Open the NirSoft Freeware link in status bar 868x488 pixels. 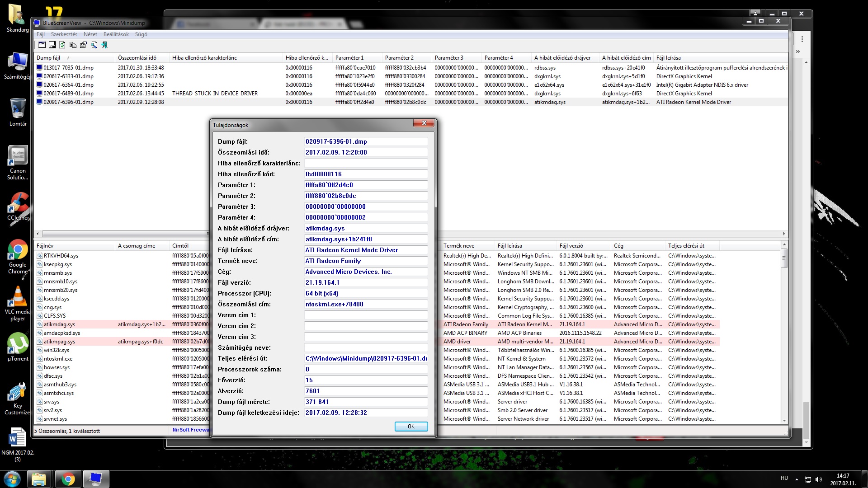(x=190, y=430)
